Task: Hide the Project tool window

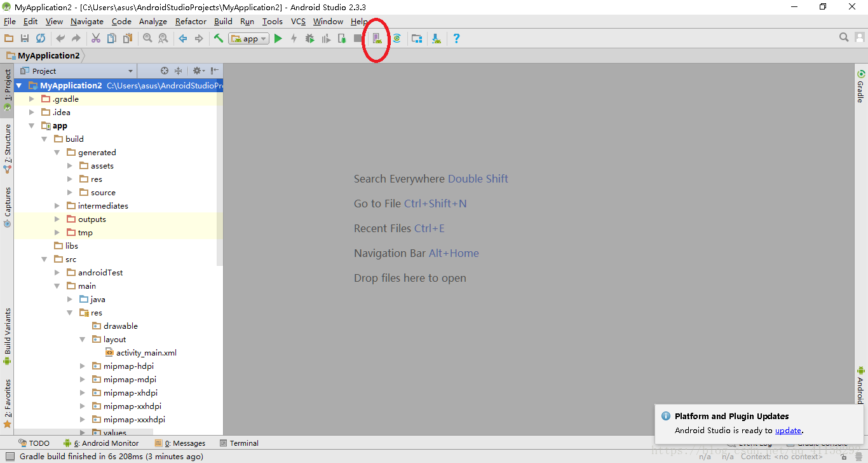Action: pos(215,71)
